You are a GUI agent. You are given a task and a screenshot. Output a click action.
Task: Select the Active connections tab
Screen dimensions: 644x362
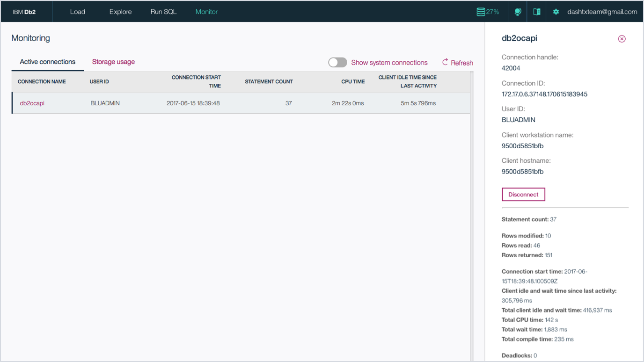coord(47,61)
